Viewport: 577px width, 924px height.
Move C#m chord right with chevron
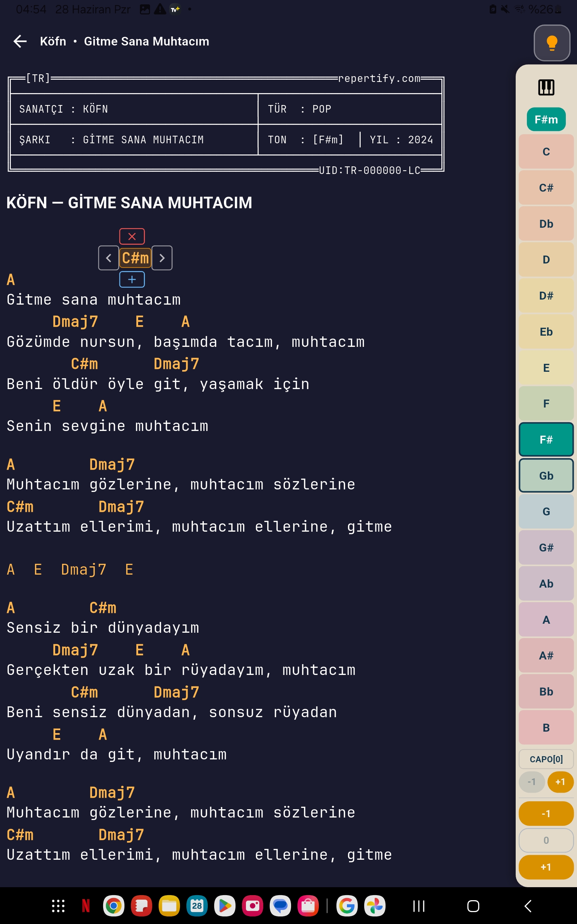162,258
